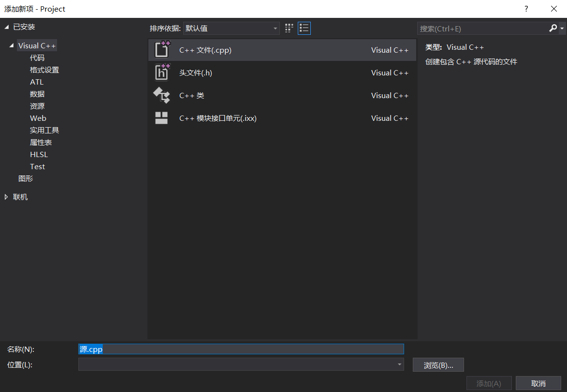Viewport: 567px width, 392px height.
Task: Collapse the 已安装 tree node
Action: pyautogui.click(x=6, y=27)
